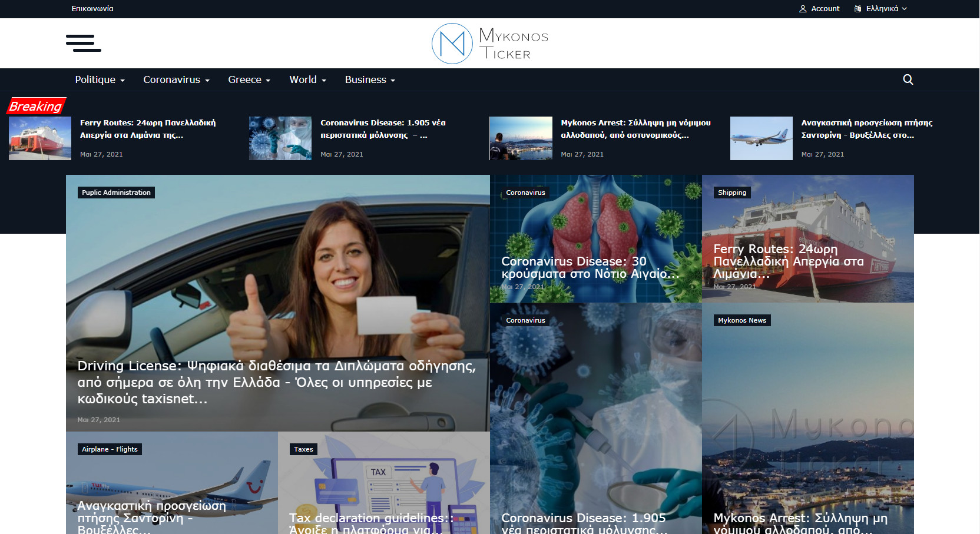980x534 pixels.
Task: Open the Driving License featured article headline
Action: pos(277,382)
